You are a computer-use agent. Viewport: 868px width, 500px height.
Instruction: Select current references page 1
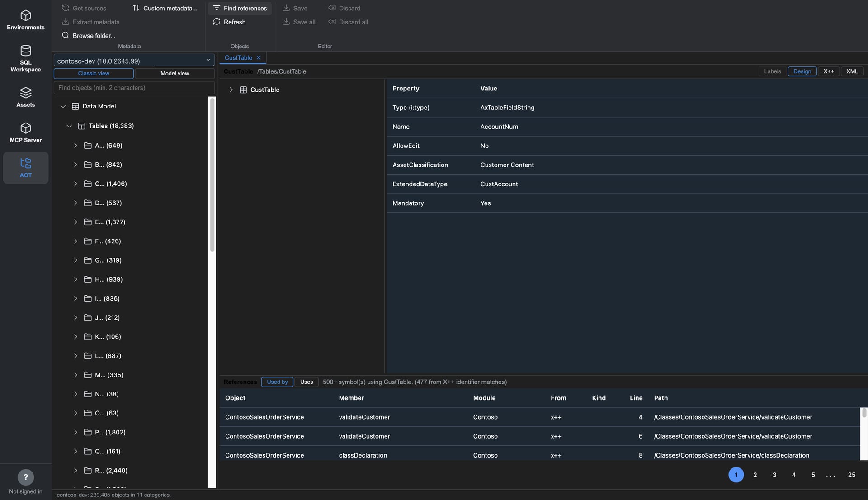(736, 475)
